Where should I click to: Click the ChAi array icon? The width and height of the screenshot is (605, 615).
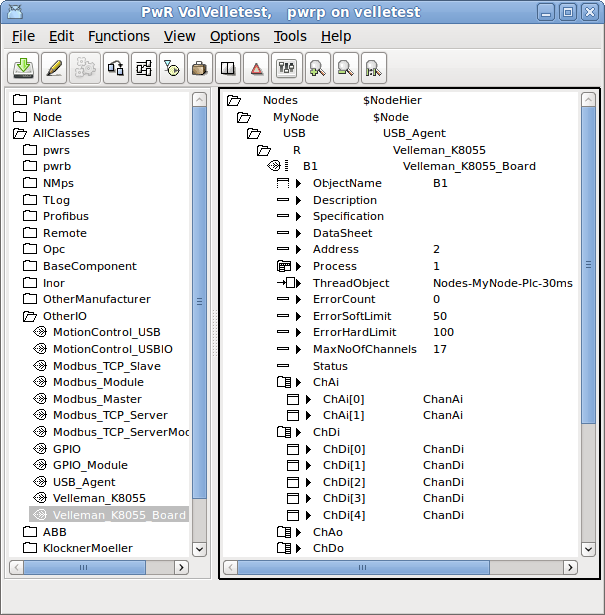point(284,382)
